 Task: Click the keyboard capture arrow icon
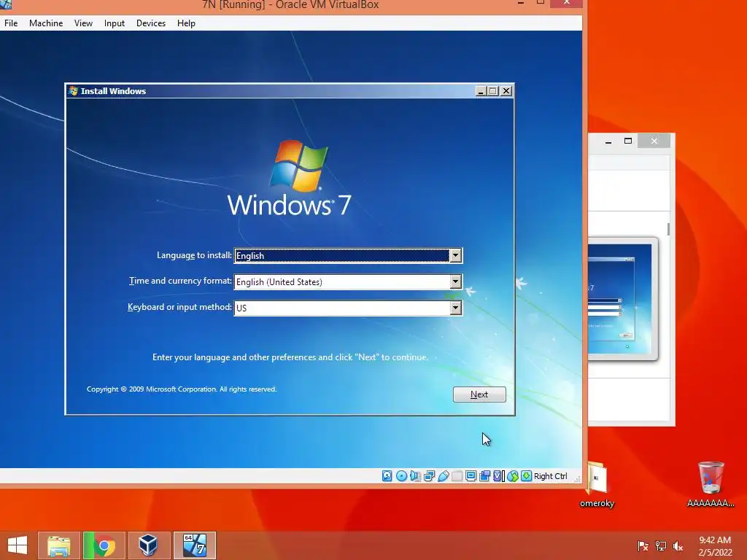(527, 475)
